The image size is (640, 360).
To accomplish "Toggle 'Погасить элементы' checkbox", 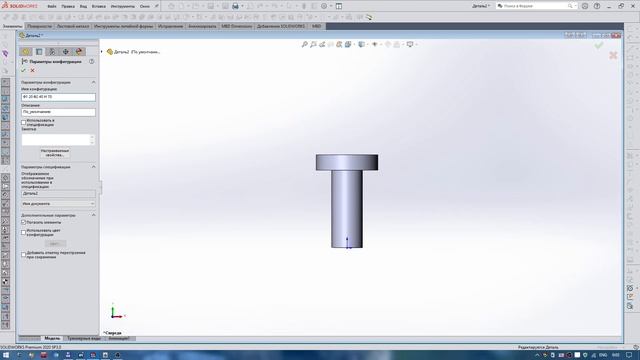I will click(x=23, y=222).
